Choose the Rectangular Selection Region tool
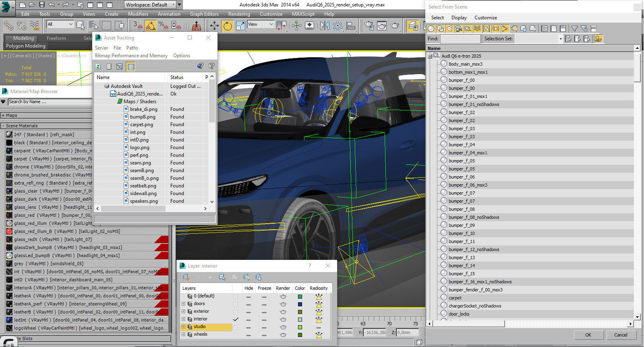The image size is (644, 347). click(106, 26)
